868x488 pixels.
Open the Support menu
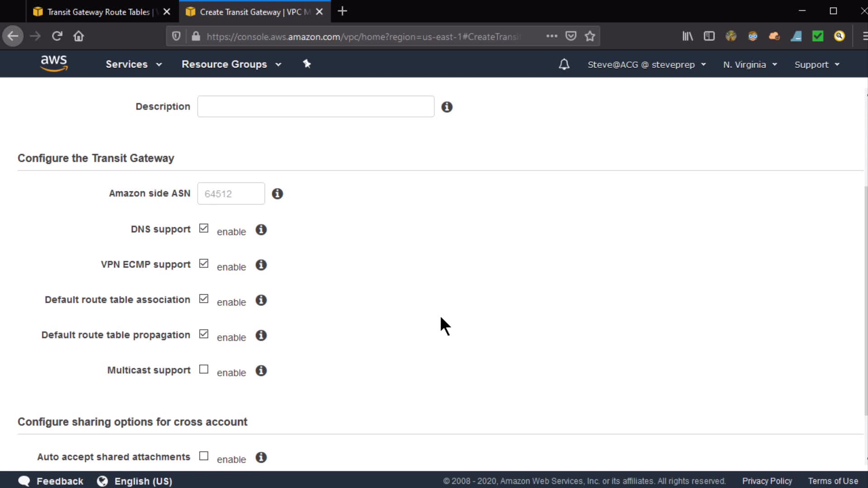coord(816,65)
